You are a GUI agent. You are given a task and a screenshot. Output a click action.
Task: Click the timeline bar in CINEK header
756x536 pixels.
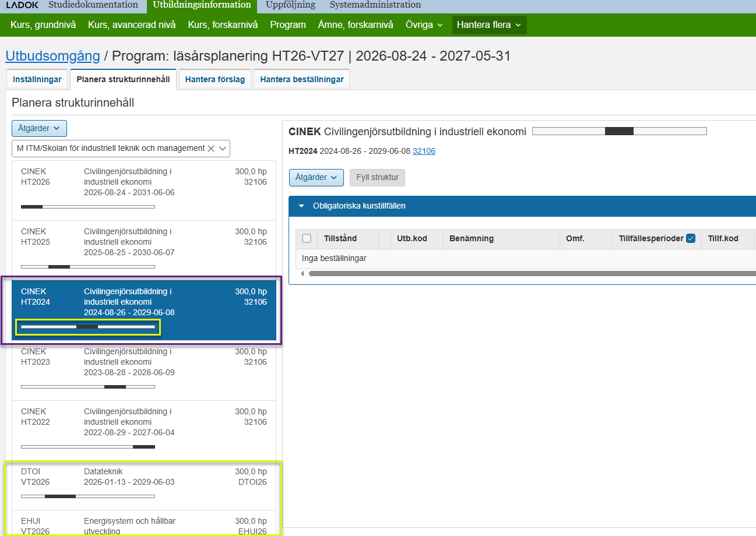(619, 131)
